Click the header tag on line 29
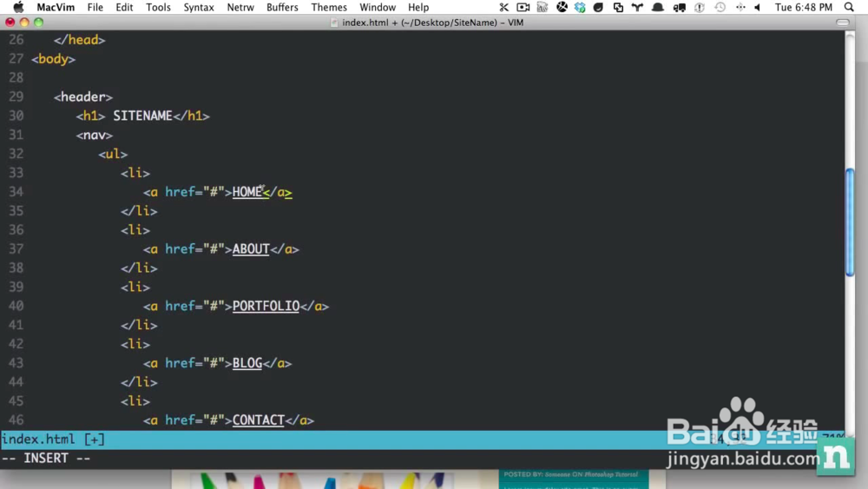This screenshot has height=489, width=868. coord(83,97)
